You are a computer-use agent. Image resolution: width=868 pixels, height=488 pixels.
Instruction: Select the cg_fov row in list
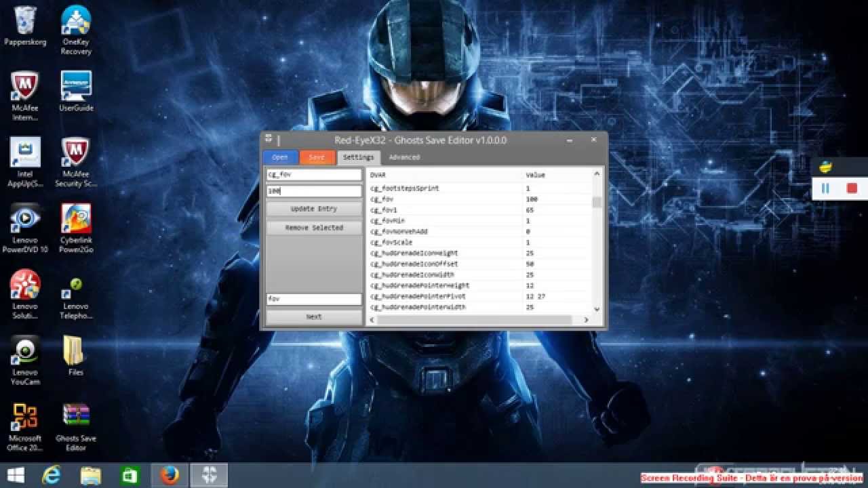(479, 199)
